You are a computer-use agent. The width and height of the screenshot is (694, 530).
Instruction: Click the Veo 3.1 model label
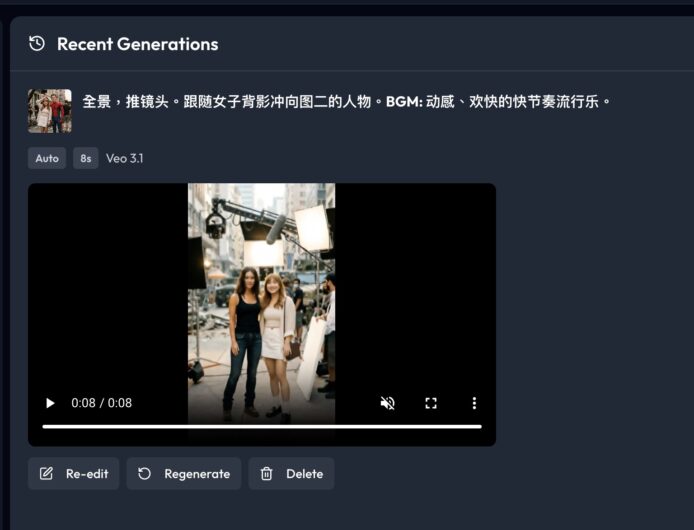[x=125, y=158]
